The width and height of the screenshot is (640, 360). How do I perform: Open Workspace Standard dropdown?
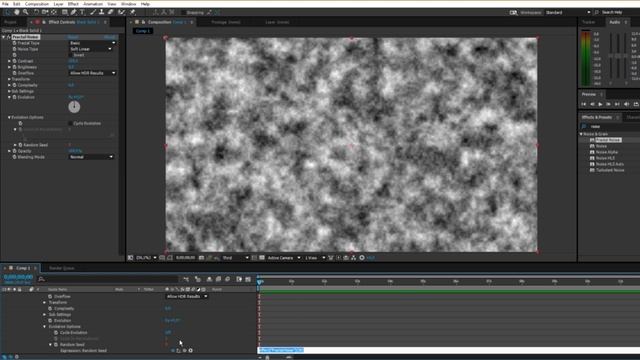point(568,13)
